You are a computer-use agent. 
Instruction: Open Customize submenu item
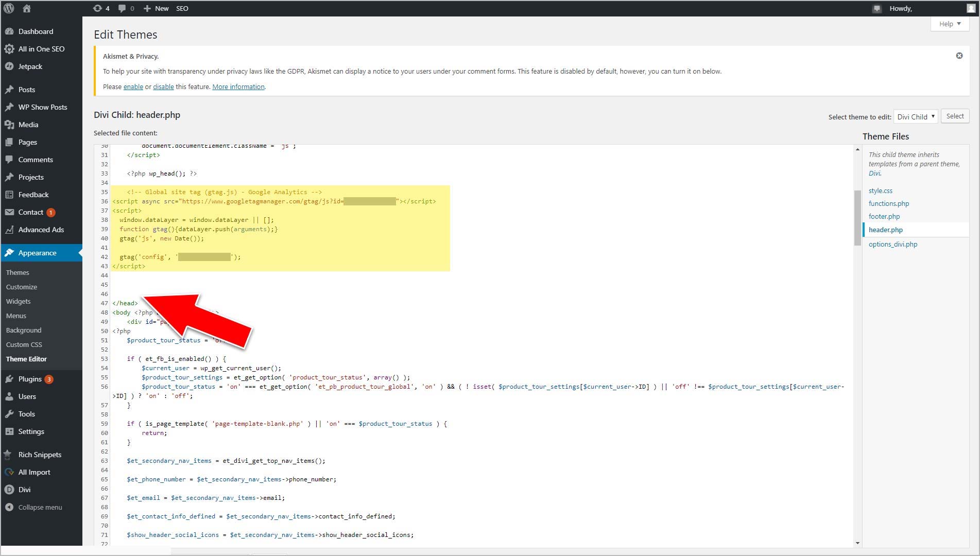22,287
